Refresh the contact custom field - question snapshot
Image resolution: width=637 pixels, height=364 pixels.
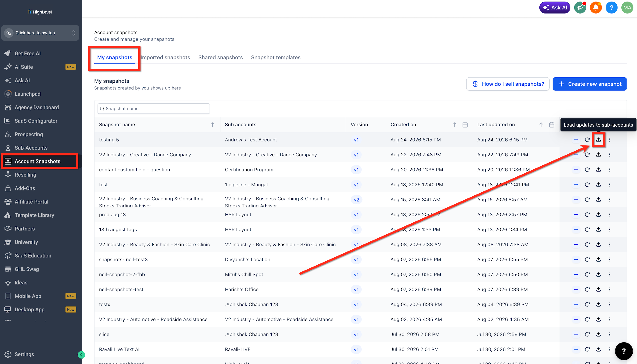tap(587, 170)
